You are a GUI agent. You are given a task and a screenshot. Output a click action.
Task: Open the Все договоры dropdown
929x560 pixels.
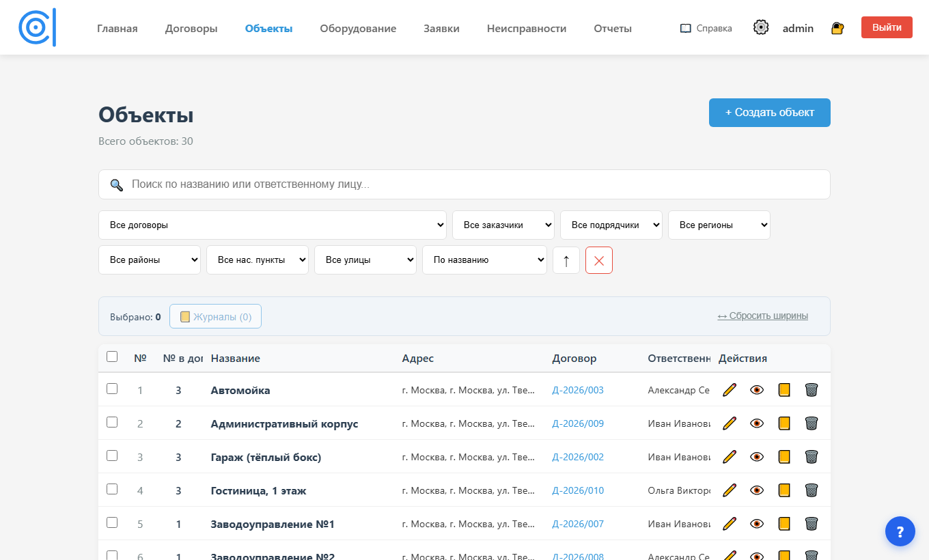click(273, 225)
